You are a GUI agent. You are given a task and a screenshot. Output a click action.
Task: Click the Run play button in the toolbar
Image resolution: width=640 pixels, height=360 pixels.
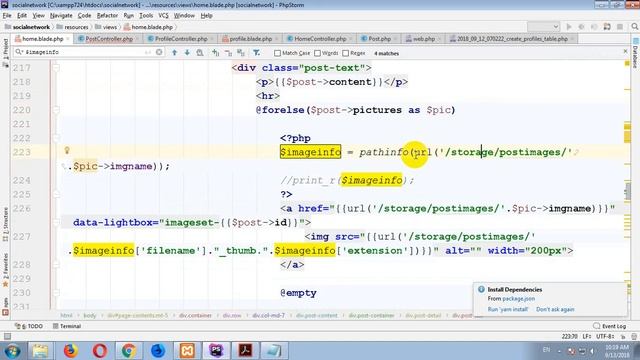pyautogui.click(x=569, y=27)
